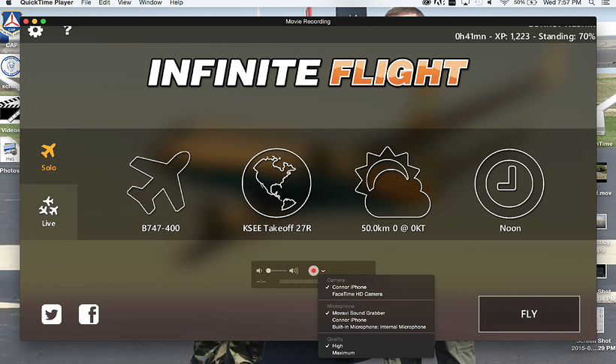Open the Window menu

pyautogui.click(x=150, y=2)
